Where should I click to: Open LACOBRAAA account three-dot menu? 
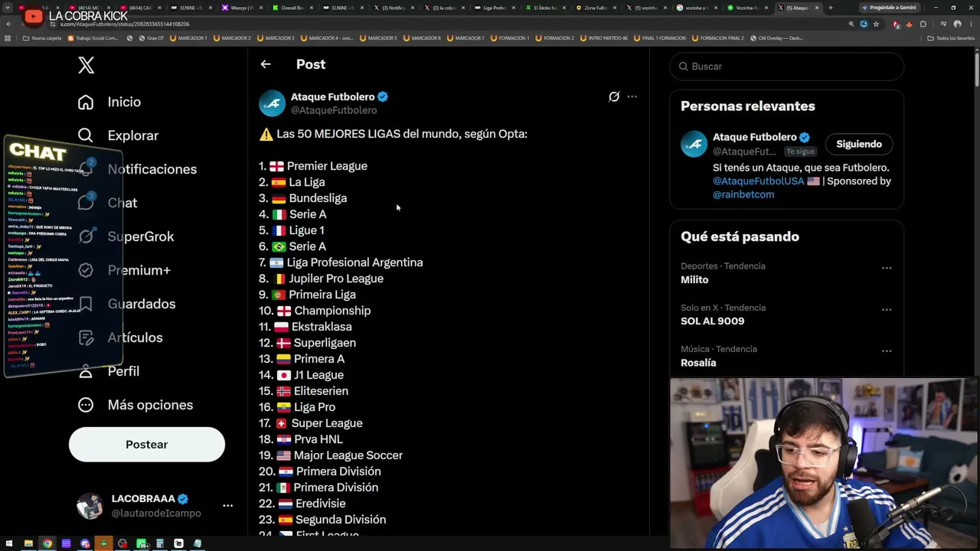[227, 505]
